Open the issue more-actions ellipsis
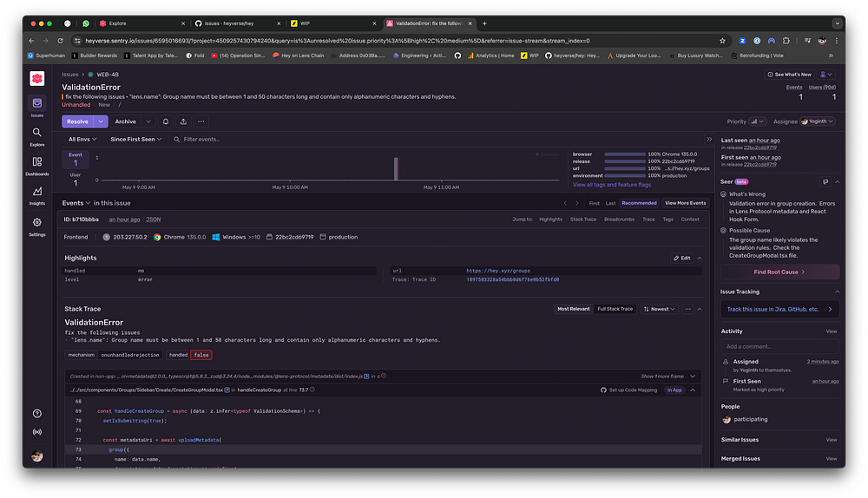 pyautogui.click(x=201, y=121)
